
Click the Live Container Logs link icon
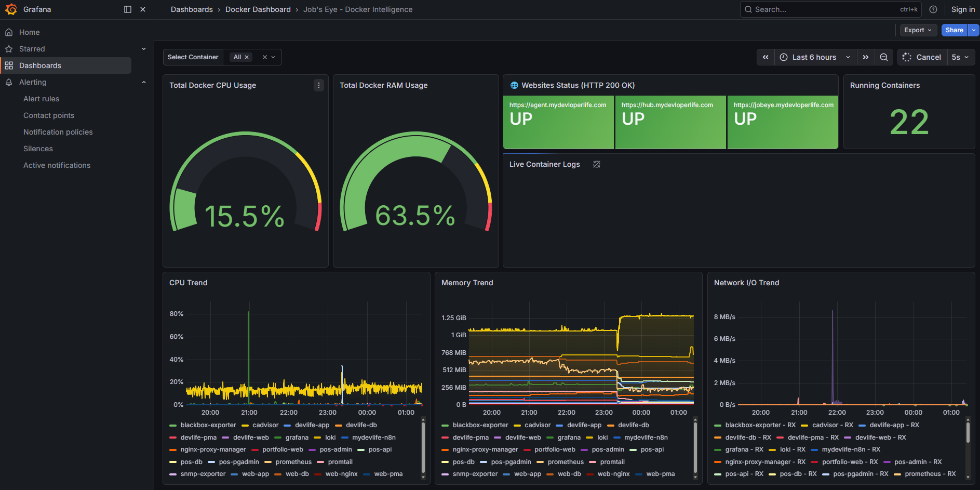click(597, 164)
